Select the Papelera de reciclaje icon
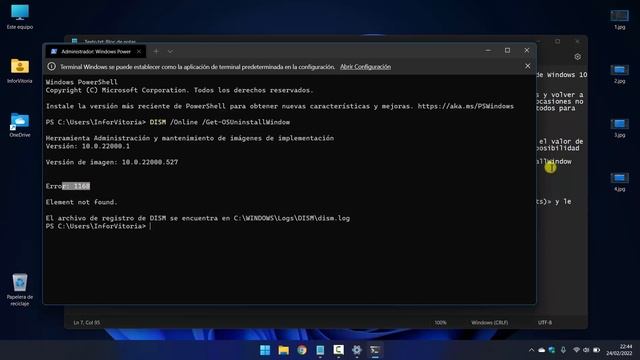640x360 pixels. pyautogui.click(x=20, y=290)
